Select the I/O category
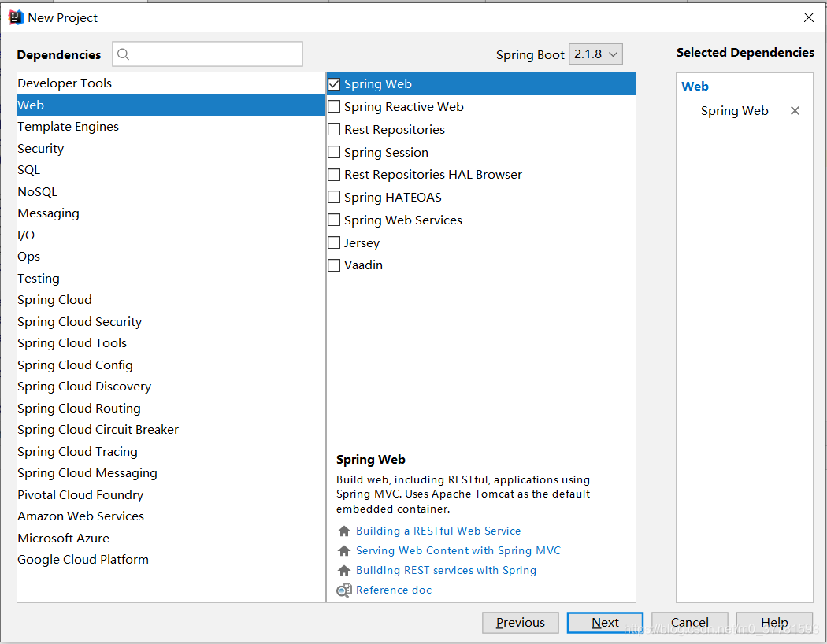 [171, 235]
